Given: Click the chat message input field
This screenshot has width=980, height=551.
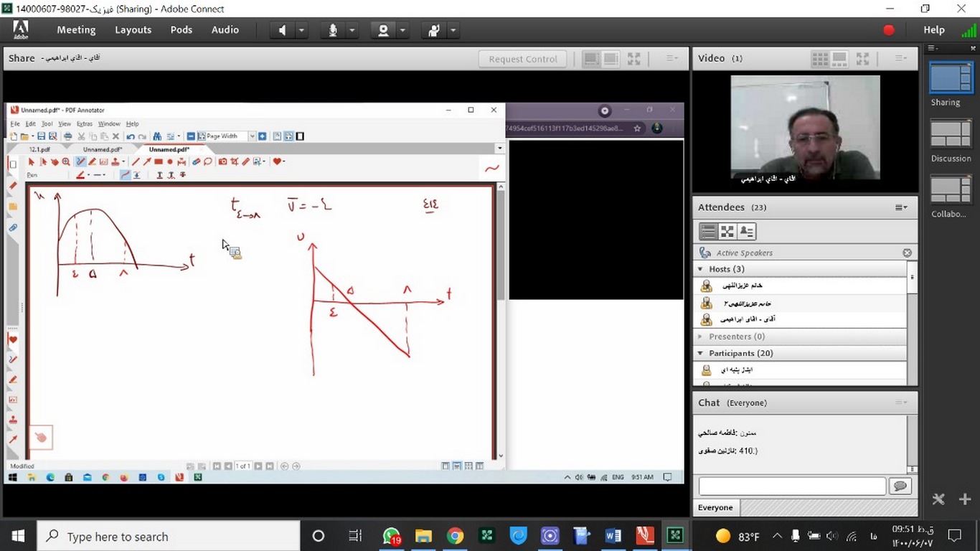Looking at the screenshot, I should [x=792, y=486].
